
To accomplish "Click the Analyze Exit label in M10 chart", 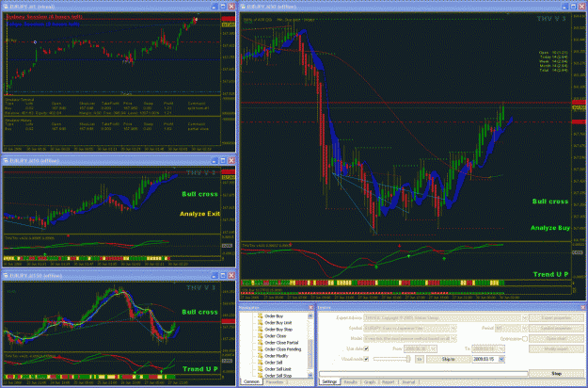I will click(x=199, y=214).
